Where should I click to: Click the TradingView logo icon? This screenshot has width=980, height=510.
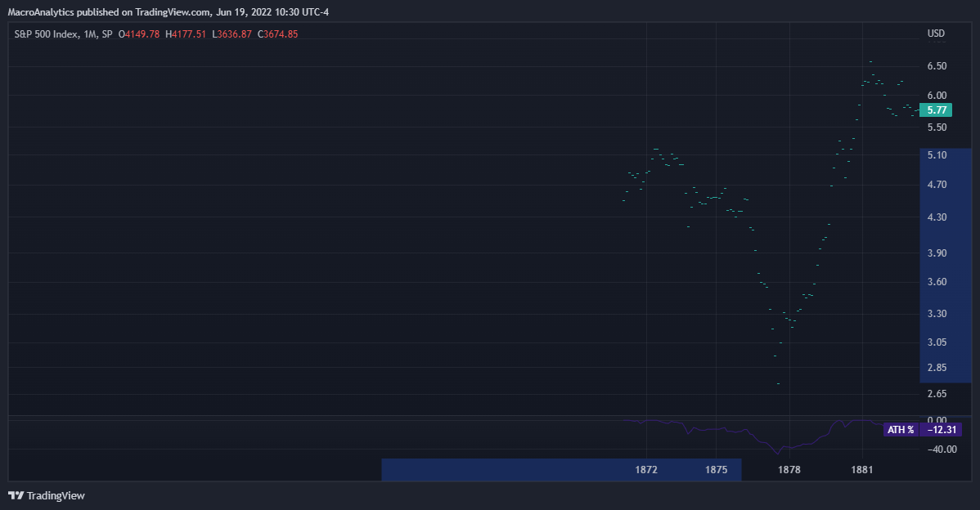[x=16, y=495]
